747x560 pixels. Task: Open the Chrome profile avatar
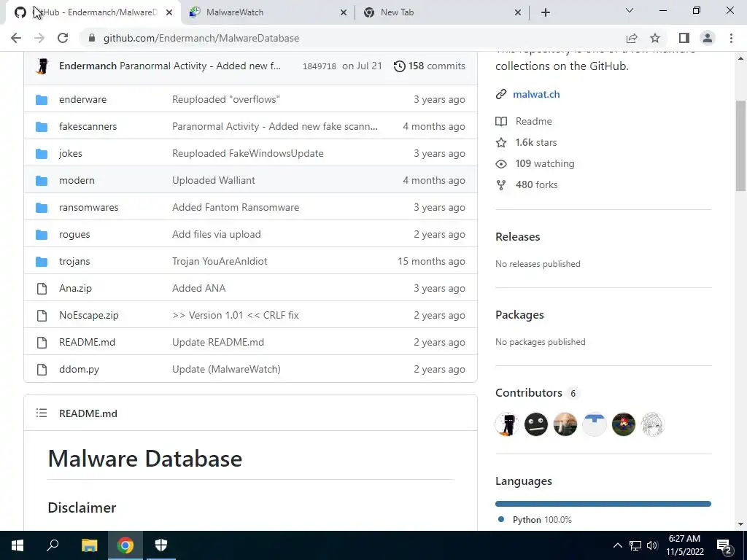(708, 38)
